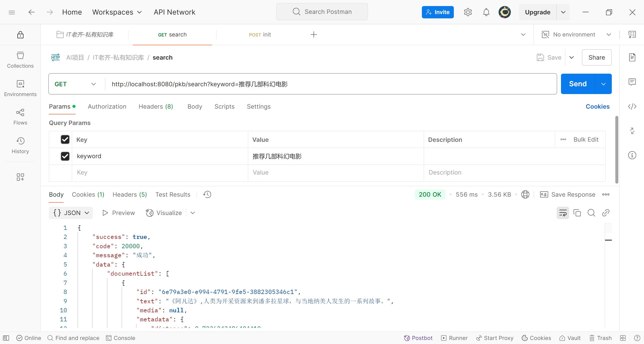Screen dimensions: 644x344
Task: Open the Cookies link
Action: [597, 106]
